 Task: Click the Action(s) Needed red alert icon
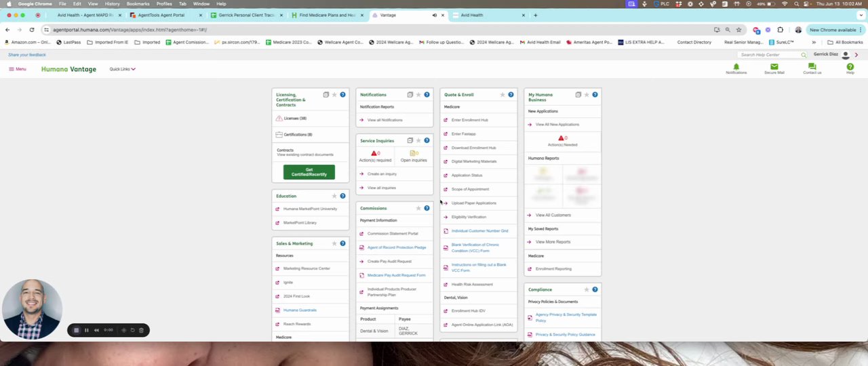click(x=561, y=138)
